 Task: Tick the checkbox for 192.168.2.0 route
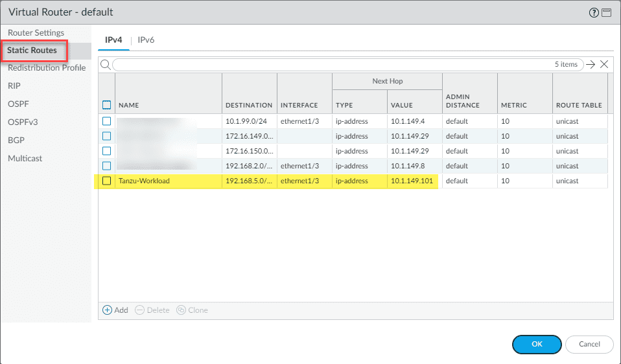(x=107, y=166)
